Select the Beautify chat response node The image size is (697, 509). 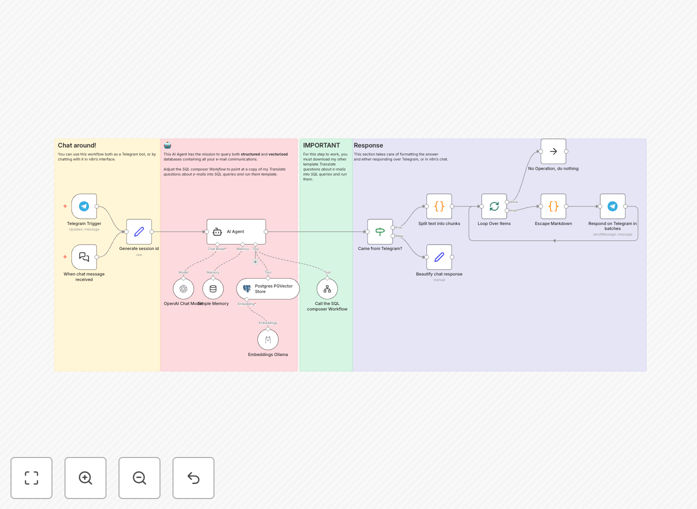[439, 257]
